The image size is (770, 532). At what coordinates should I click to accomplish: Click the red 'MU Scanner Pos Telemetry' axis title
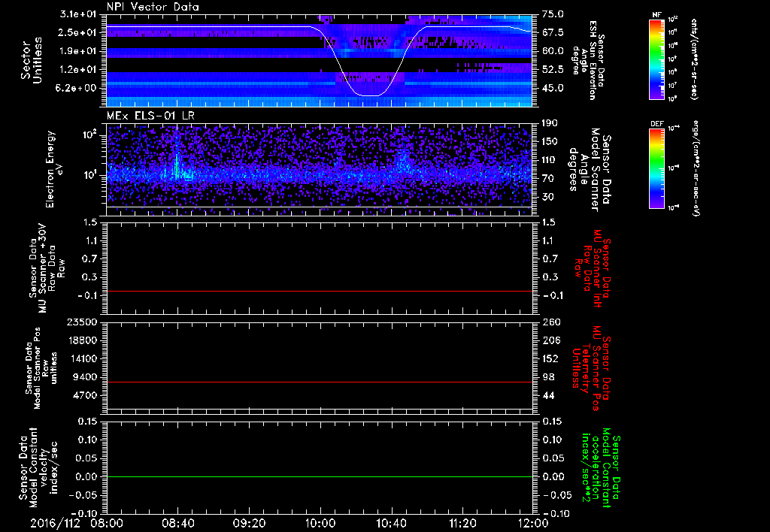pos(593,368)
